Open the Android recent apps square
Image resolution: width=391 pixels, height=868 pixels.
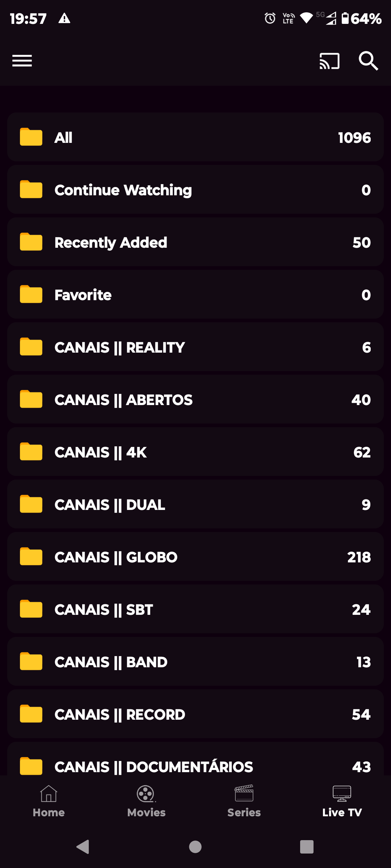(307, 847)
